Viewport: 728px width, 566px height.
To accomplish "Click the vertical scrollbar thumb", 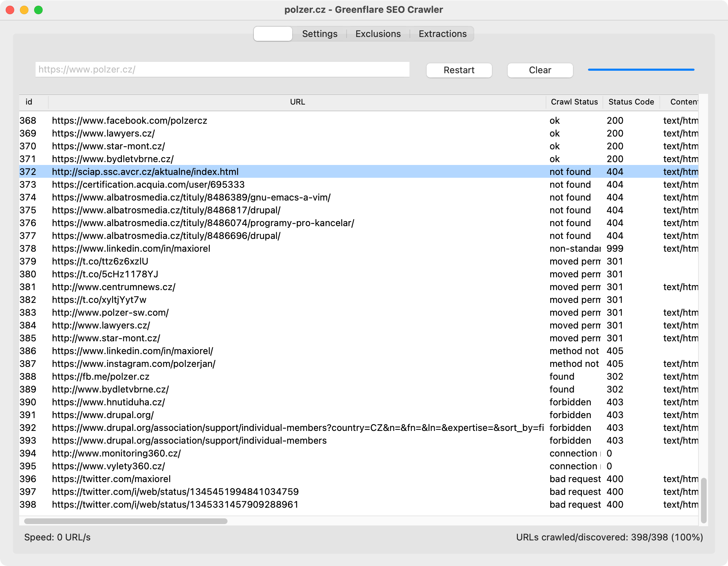I will [x=703, y=501].
